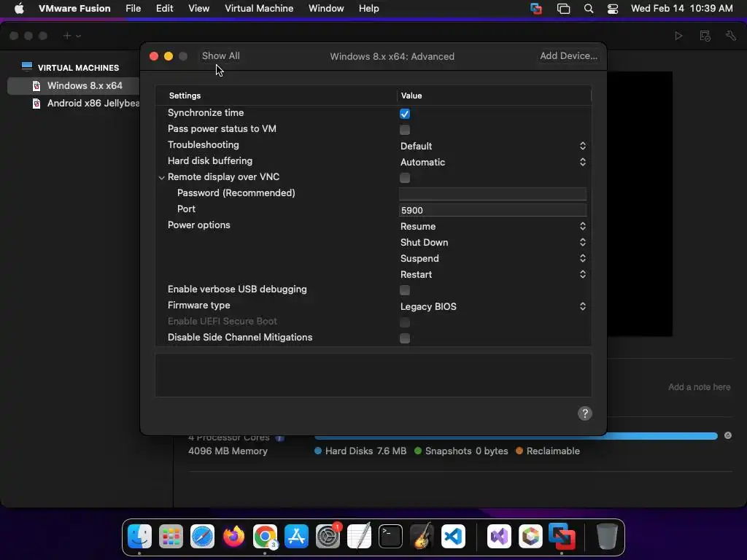Select Windows 8.x x64 virtual machine
Viewport: 747px width, 560px height.
[74, 86]
